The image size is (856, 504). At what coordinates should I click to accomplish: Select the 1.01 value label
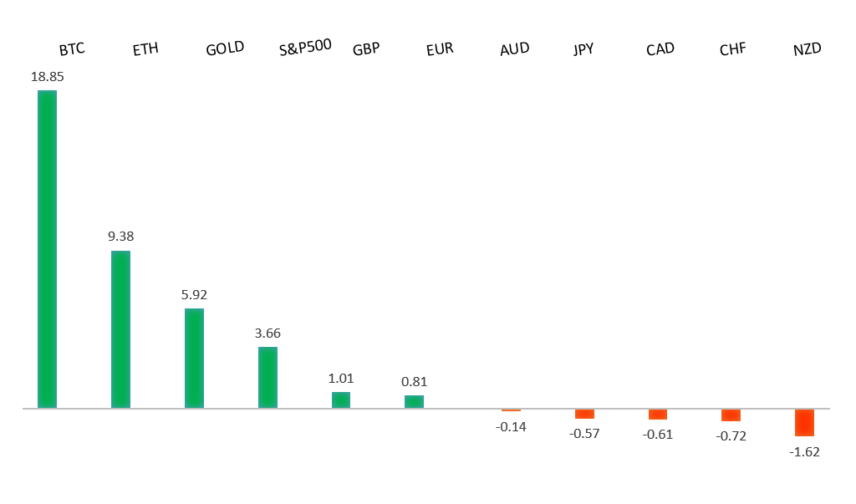pos(341,379)
